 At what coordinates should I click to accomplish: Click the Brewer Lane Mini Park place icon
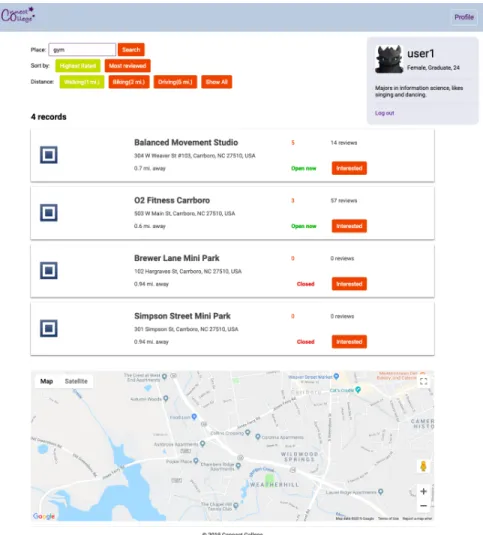click(49, 271)
